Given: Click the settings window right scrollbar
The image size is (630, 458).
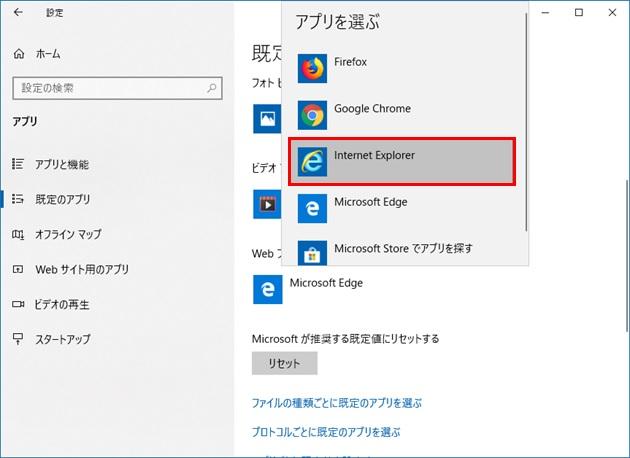Looking at the screenshot, I should coord(627,255).
